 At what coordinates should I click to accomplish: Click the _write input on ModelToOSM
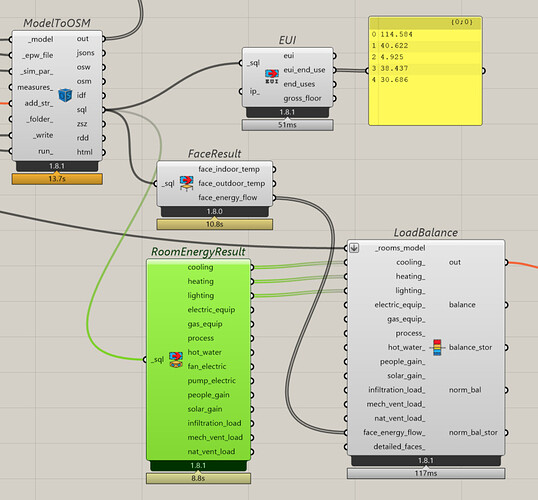pyautogui.click(x=43, y=135)
